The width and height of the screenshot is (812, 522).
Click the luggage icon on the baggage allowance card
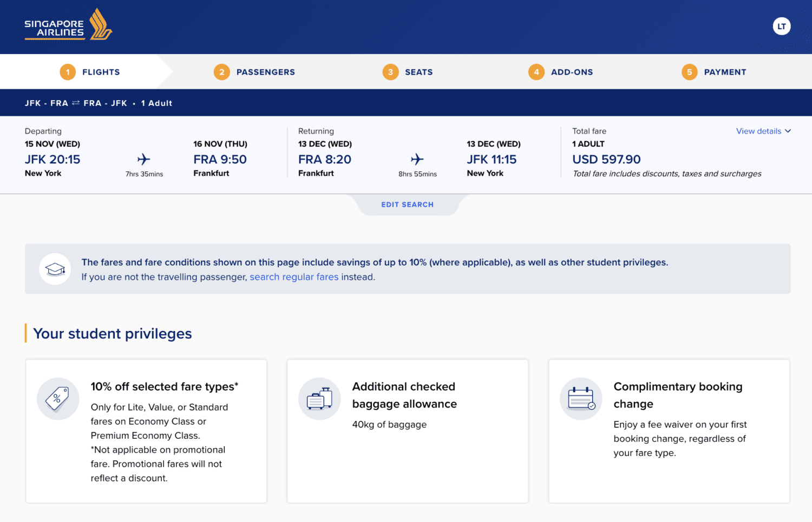[319, 399]
